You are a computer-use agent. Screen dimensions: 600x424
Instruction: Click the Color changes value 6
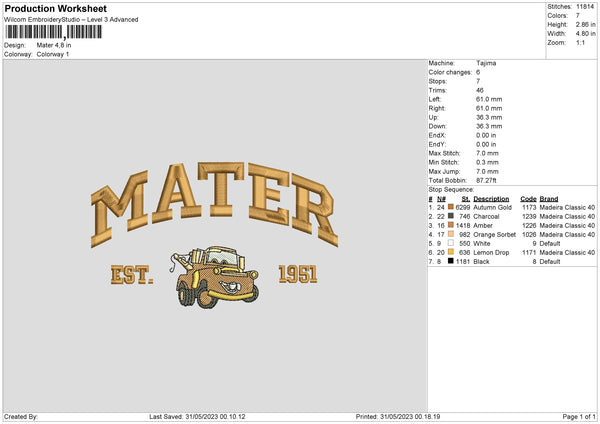pos(478,72)
